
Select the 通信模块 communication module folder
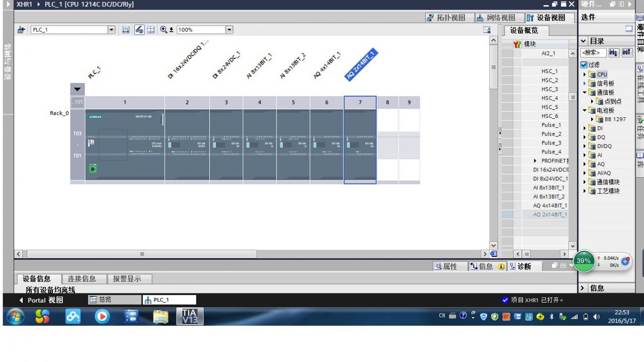point(604,182)
